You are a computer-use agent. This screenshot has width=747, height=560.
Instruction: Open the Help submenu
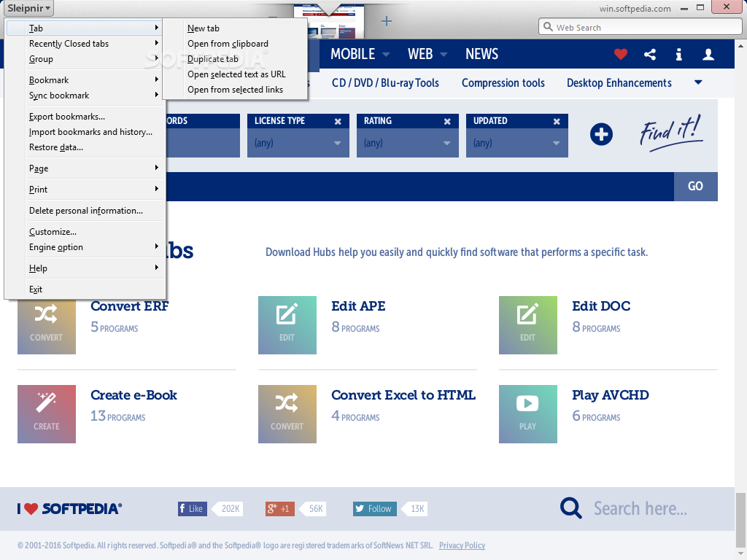click(85, 268)
